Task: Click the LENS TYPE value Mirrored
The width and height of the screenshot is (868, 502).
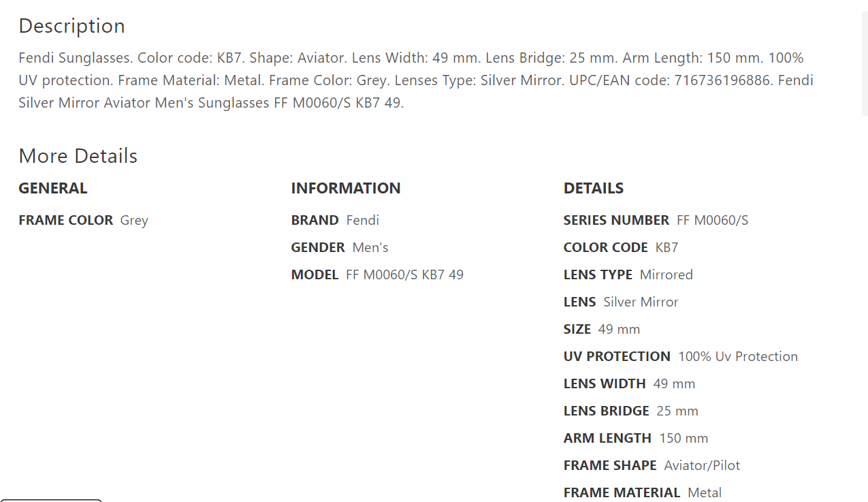Action: 666,274
